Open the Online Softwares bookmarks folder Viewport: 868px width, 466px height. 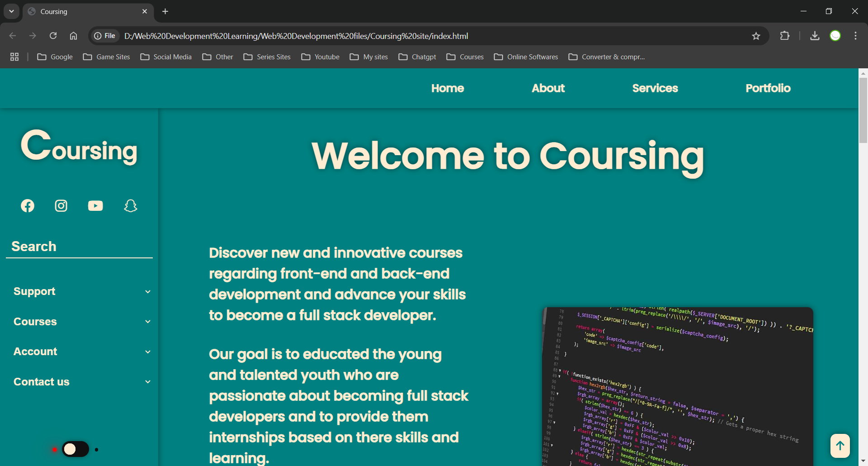click(526, 57)
